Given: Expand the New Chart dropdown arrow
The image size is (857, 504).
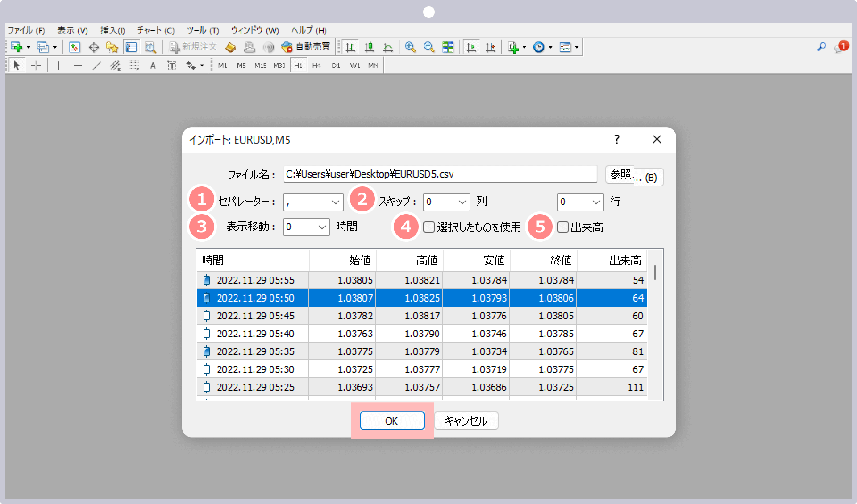Looking at the screenshot, I should coord(29,47).
